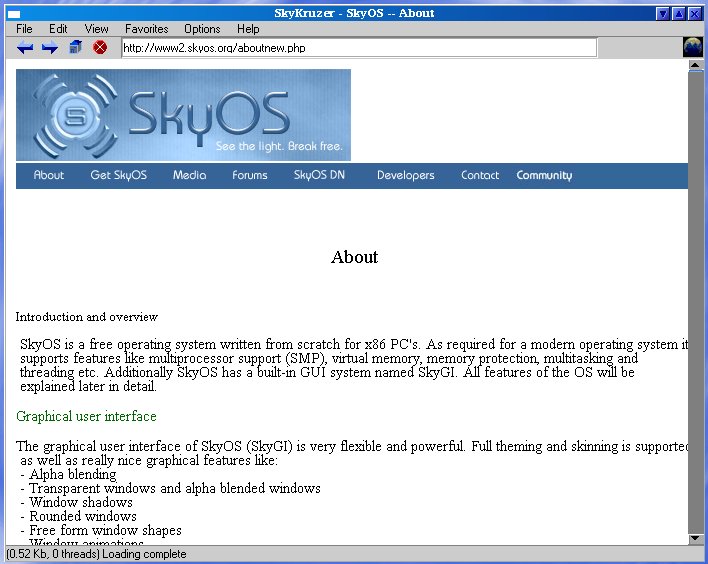Open the Edit menu
Screen dimensions: 708x564
coord(58,29)
